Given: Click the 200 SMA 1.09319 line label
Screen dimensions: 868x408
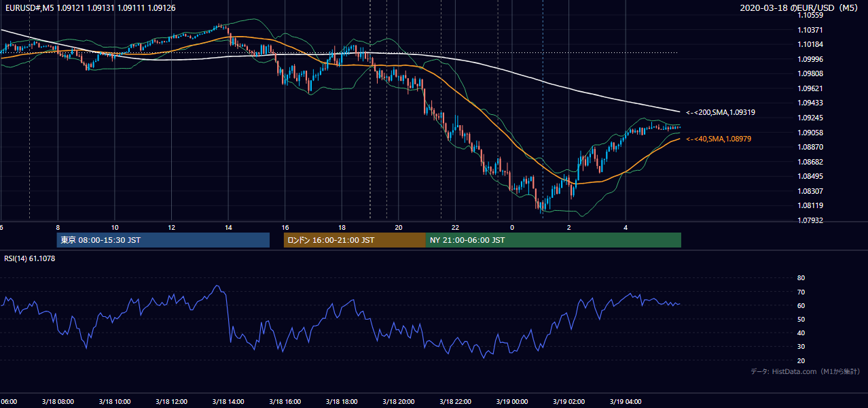Looking at the screenshot, I should pyautogui.click(x=721, y=112).
